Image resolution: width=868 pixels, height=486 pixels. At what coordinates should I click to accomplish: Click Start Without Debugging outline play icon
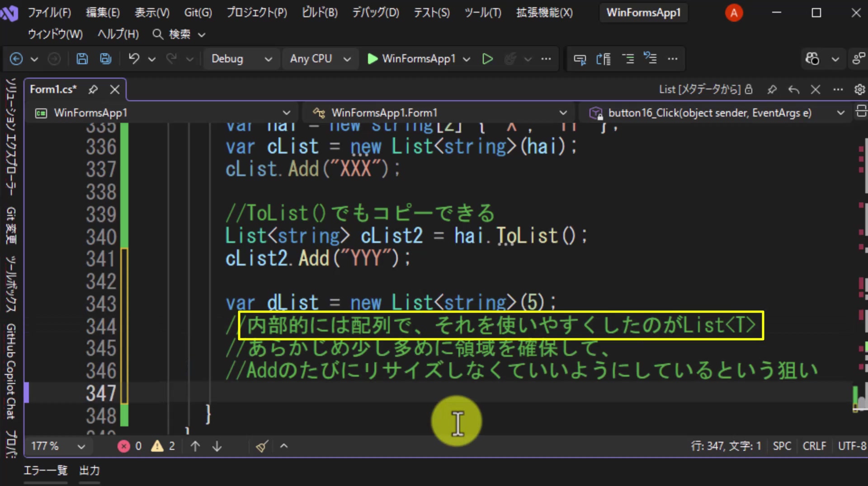click(x=487, y=59)
